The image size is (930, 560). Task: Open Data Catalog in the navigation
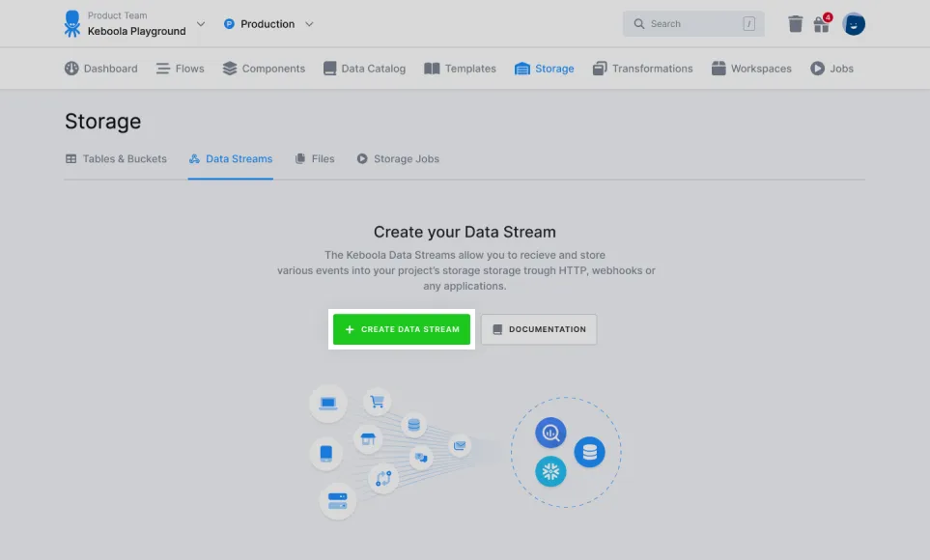[x=364, y=69]
